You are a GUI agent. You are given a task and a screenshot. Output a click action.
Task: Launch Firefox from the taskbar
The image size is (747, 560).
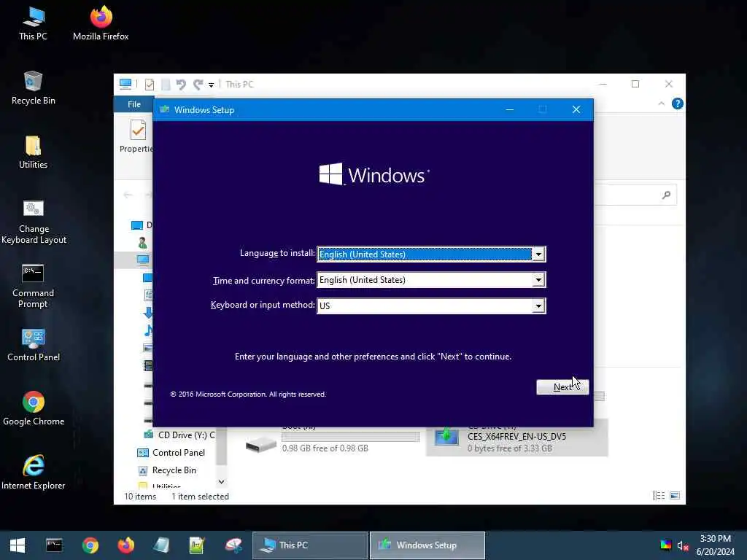[x=125, y=545]
